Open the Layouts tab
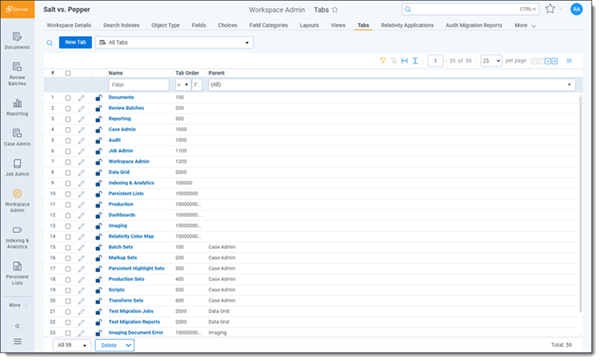 point(309,25)
